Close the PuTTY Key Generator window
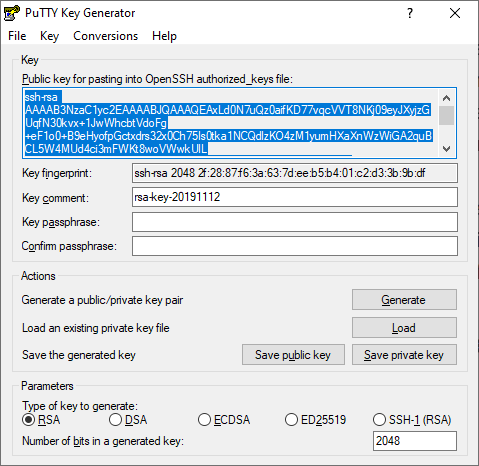Image resolution: width=479 pixels, height=466 pixels. tap(455, 13)
